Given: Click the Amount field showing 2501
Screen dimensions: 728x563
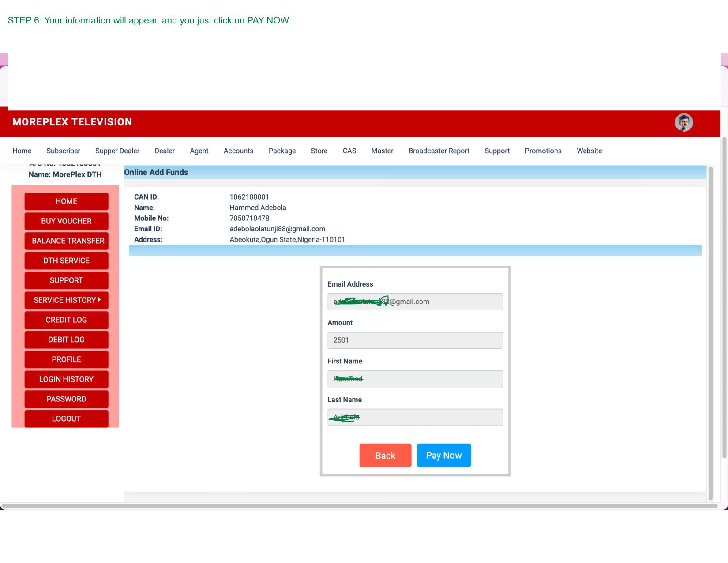Looking at the screenshot, I should point(415,340).
